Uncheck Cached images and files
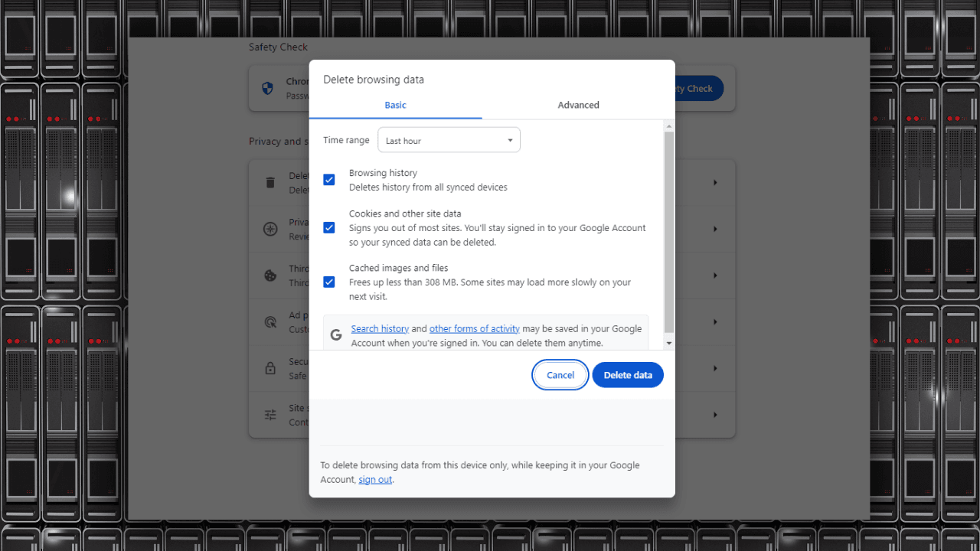This screenshot has height=551, width=980. coord(329,282)
